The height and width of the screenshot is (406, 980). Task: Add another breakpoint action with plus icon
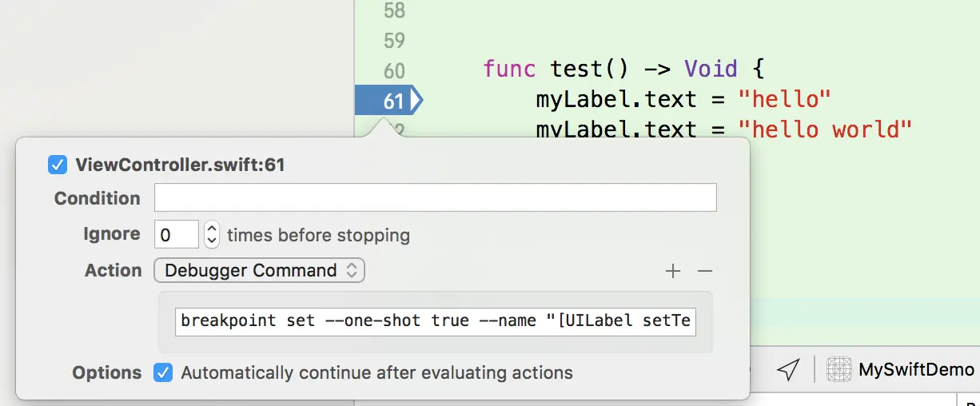(x=673, y=272)
